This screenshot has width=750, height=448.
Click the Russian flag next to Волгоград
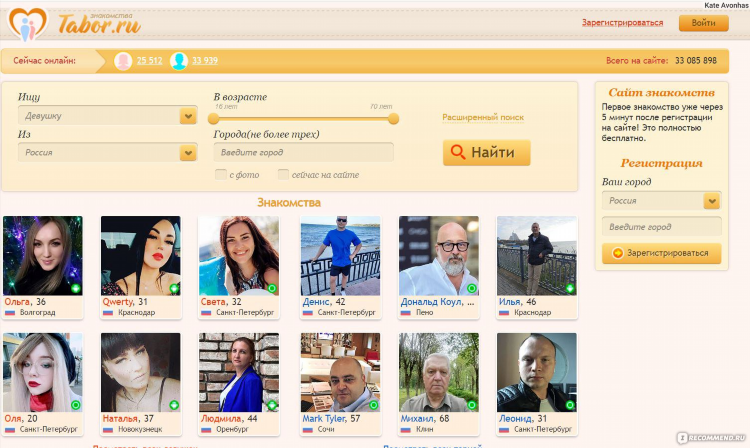pos(10,313)
